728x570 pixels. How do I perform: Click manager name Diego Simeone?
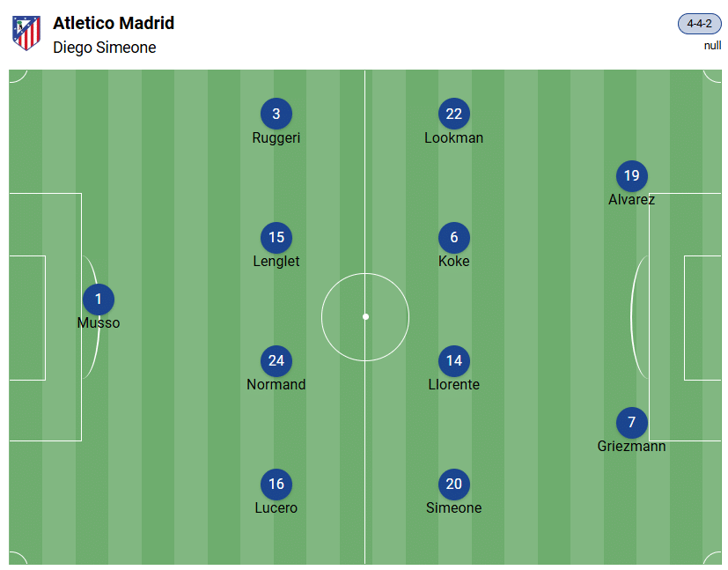(x=104, y=48)
